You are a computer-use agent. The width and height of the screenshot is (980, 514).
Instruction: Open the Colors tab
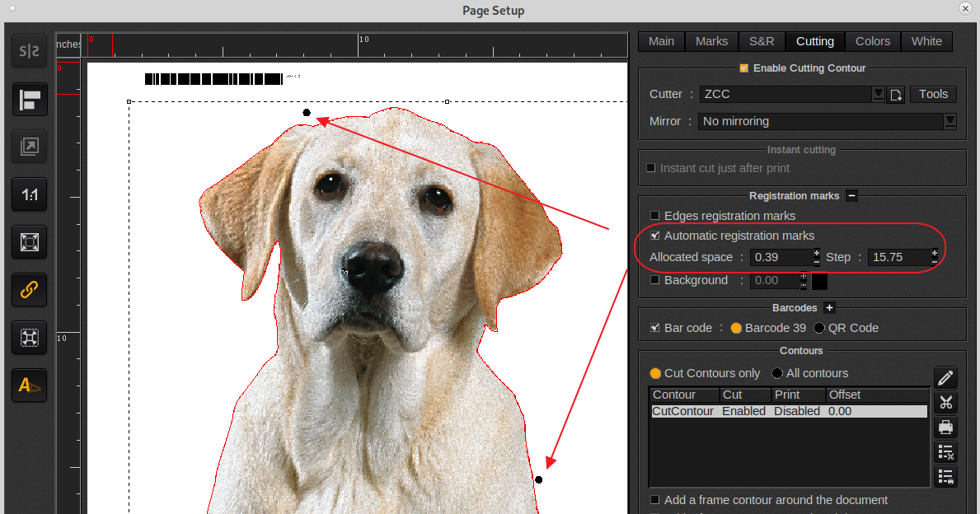click(872, 41)
